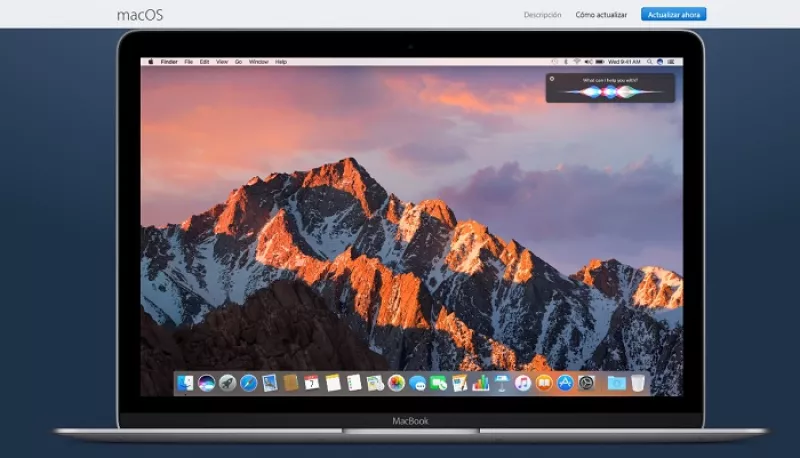Open Mail stamp icon in Dock
The height and width of the screenshot is (458, 800).
click(x=270, y=383)
